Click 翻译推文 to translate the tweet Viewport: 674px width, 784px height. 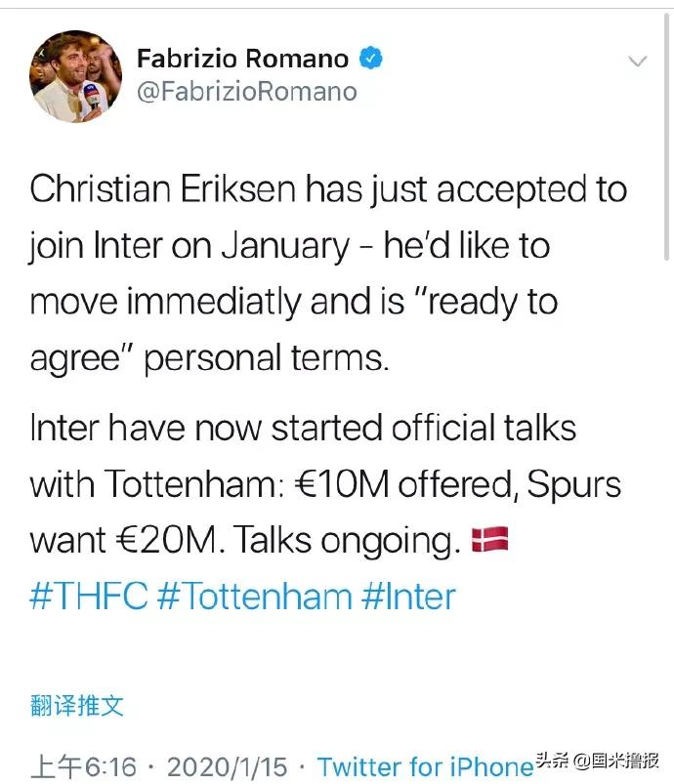77,705
